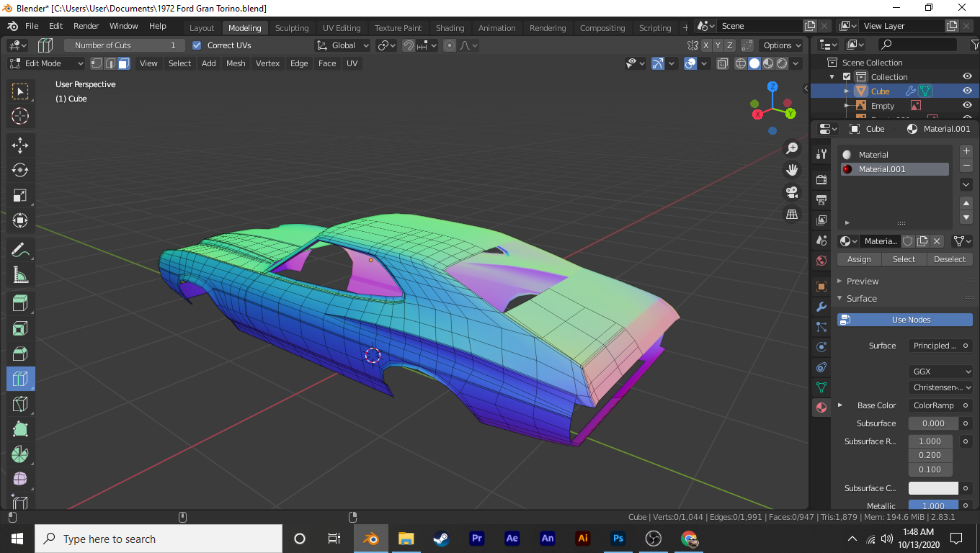Image resolution: width=980 pixels, height=553 pixels.
Task: Open the Steam app from taskbar
Action: pos(441,539)
